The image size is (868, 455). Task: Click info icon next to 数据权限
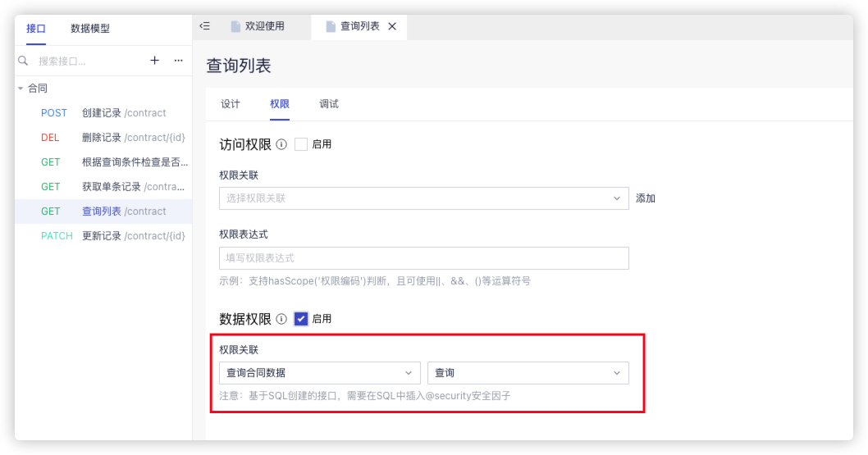point(281,319)
